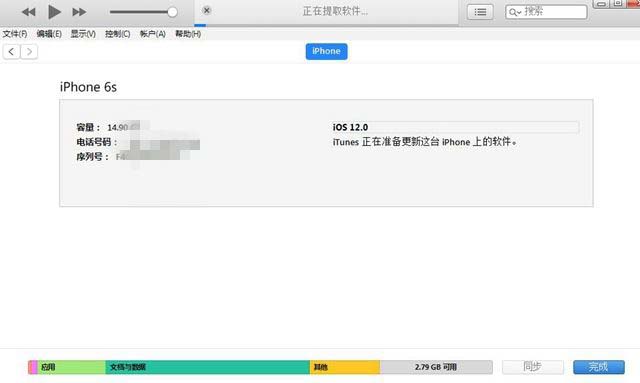Click the 序列号 serial number label
This screenshot has height=383, width=640.
(93, 157)
